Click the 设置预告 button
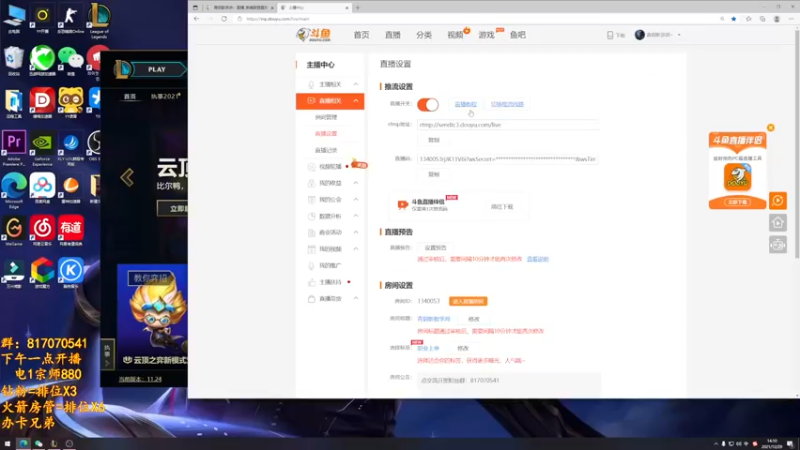Screen dimensions: 800x450 pos(435,247)
